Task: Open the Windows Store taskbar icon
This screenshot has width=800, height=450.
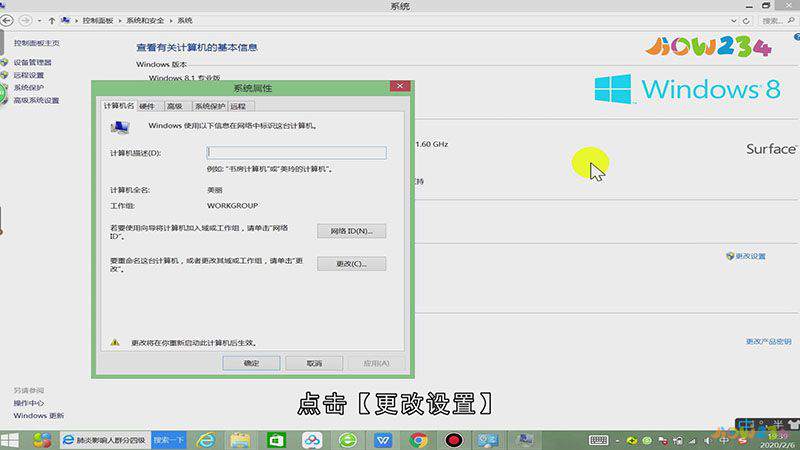Action: tap(276, 440)
